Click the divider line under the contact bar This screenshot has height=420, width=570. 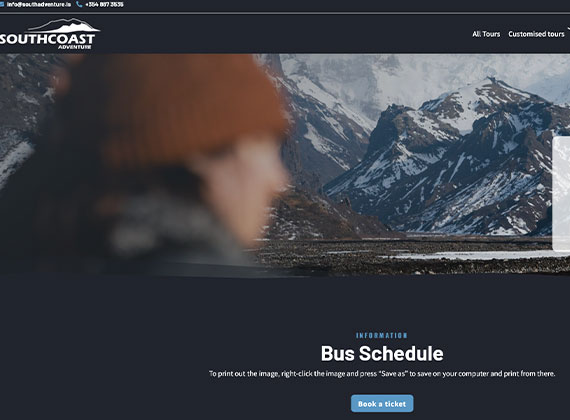(x=285, y=13)
